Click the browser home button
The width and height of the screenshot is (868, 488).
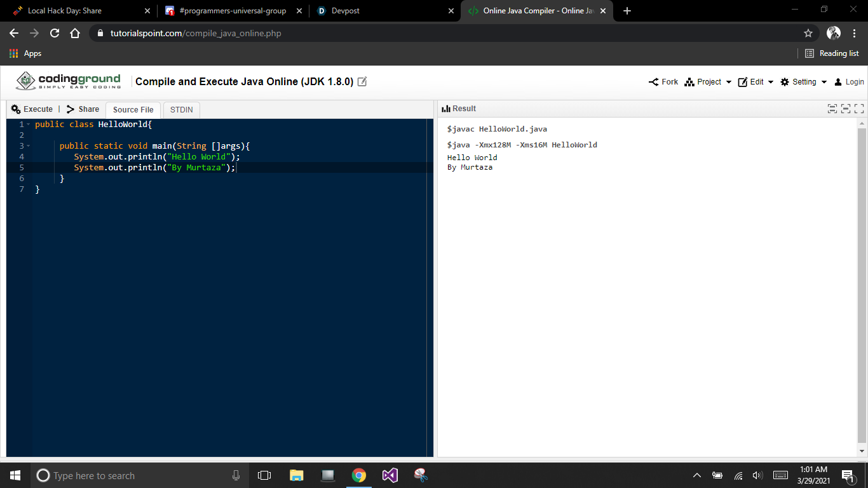point(75,33)
